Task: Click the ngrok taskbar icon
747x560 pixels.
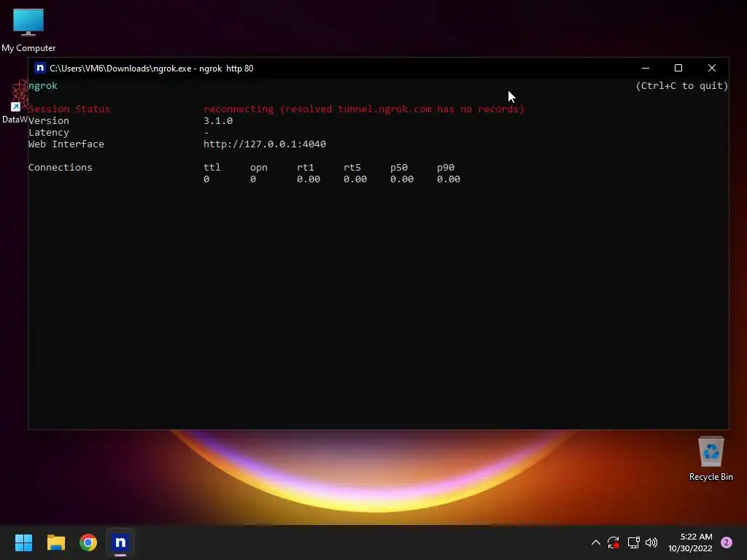Action: coord(120,542)
